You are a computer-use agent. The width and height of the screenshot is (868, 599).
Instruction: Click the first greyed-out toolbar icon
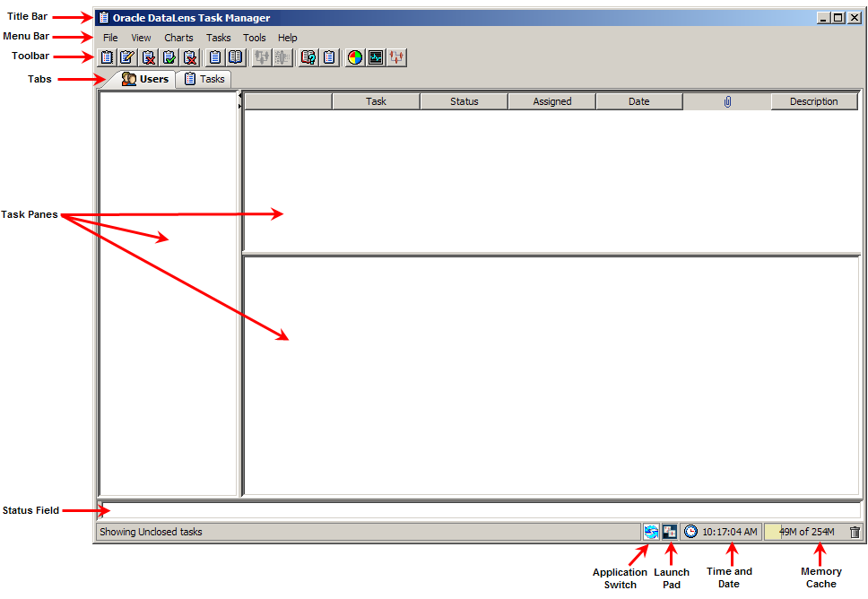point(261,57)
